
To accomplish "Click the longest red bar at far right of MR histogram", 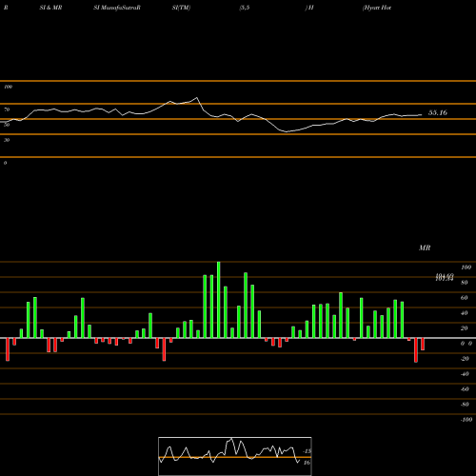I will pos(416,350).
